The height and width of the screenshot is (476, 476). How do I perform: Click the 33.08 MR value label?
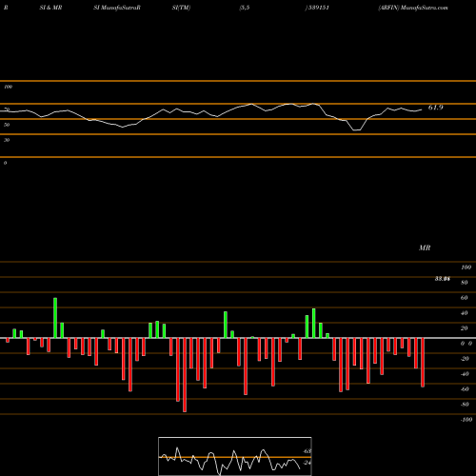(x=443, y=279)
